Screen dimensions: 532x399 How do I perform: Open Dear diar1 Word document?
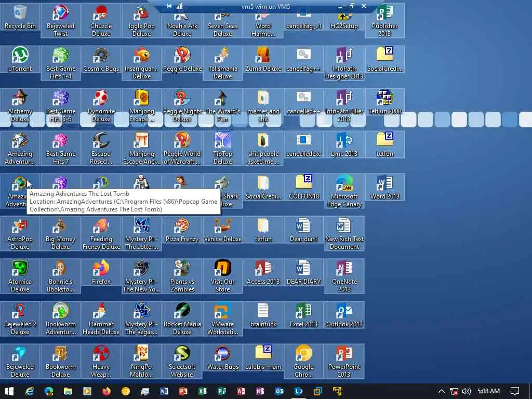303,230
